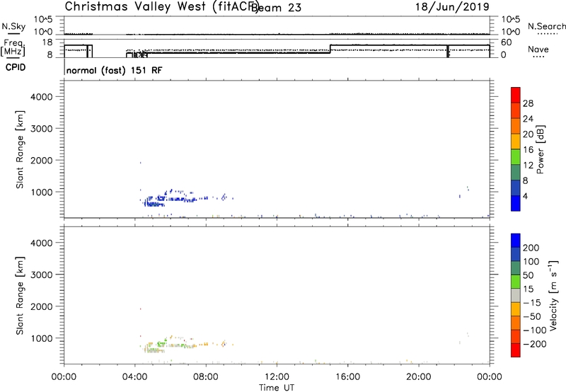Click the '2000' tick on the velocity panel
This screenshot has height=392, width=566.
42,306
